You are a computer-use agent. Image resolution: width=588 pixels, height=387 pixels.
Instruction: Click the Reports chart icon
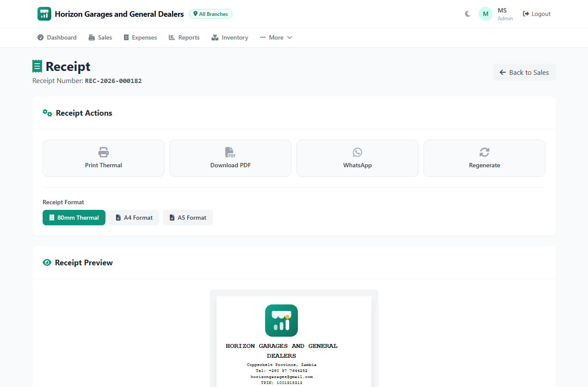[172, 37]
